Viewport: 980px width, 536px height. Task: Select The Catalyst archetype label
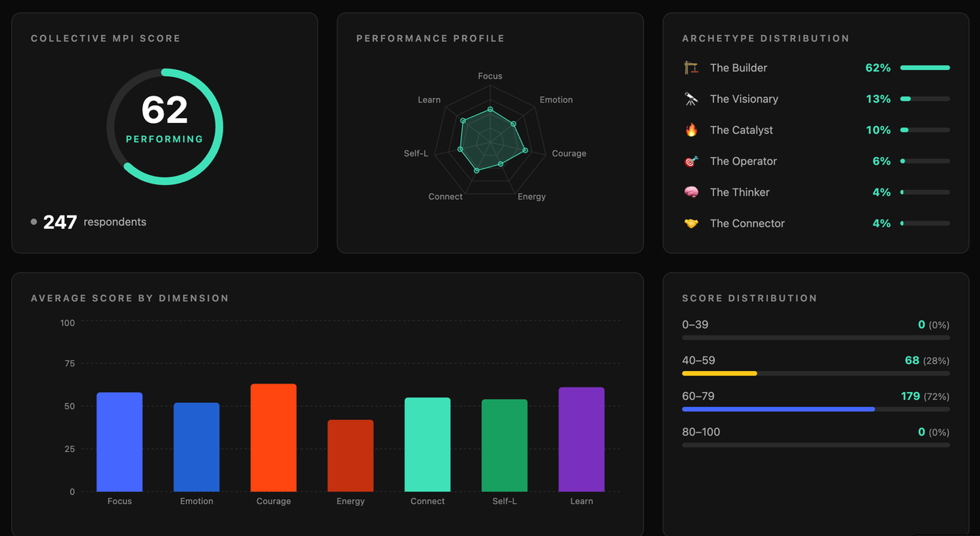coord(741,130)
